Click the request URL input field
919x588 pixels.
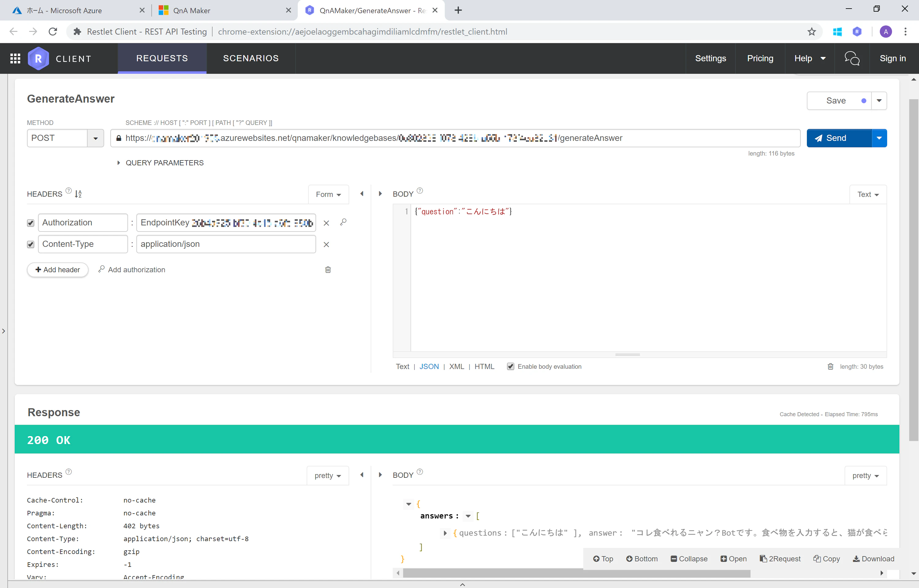tap(455, 138)
